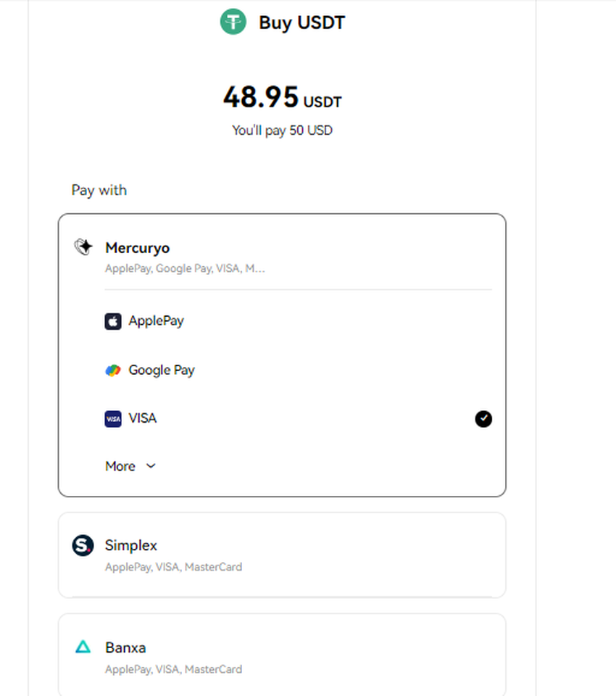Click the Mercuryo provider icon
The height and width of the screenshot is (696, 616).
pos(83,247)
